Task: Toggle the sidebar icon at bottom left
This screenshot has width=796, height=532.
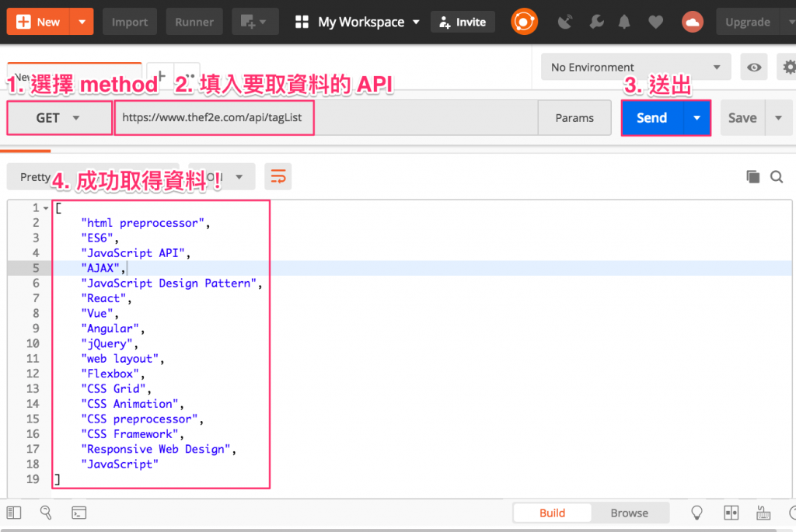Action: pos(14,513)
